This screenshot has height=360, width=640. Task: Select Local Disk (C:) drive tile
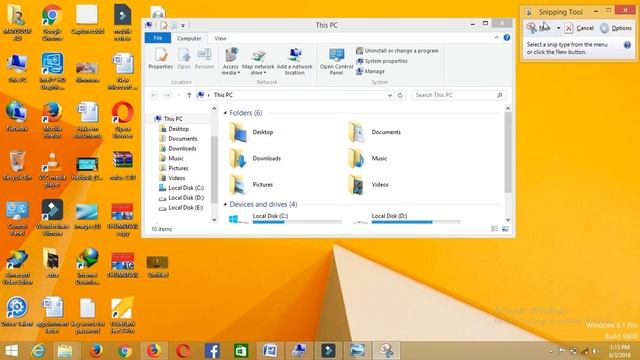(x=285, y=218)
